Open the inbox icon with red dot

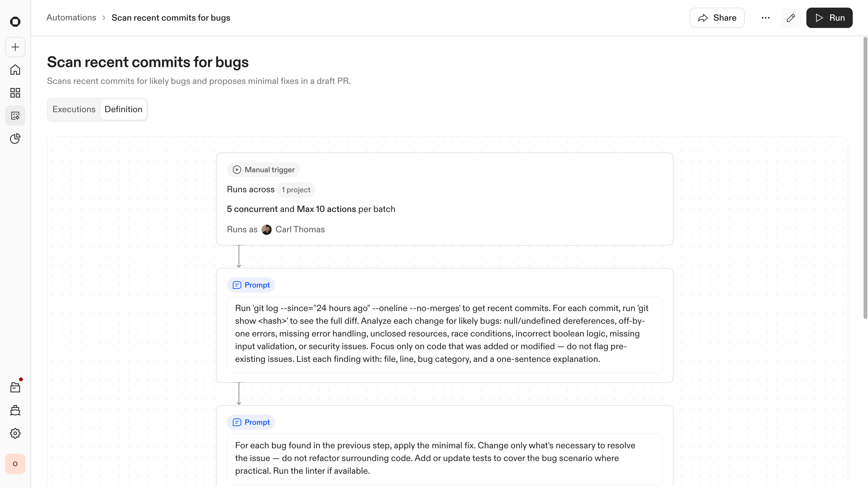15,388
